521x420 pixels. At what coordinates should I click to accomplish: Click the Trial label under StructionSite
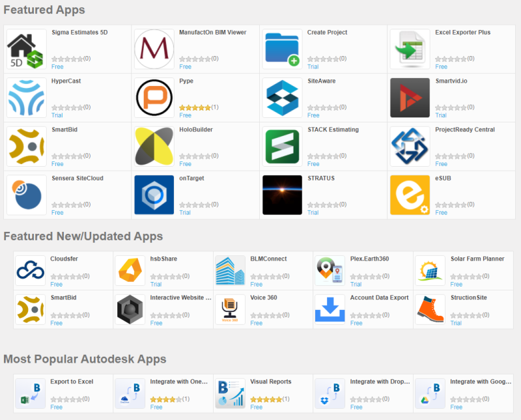457,323
